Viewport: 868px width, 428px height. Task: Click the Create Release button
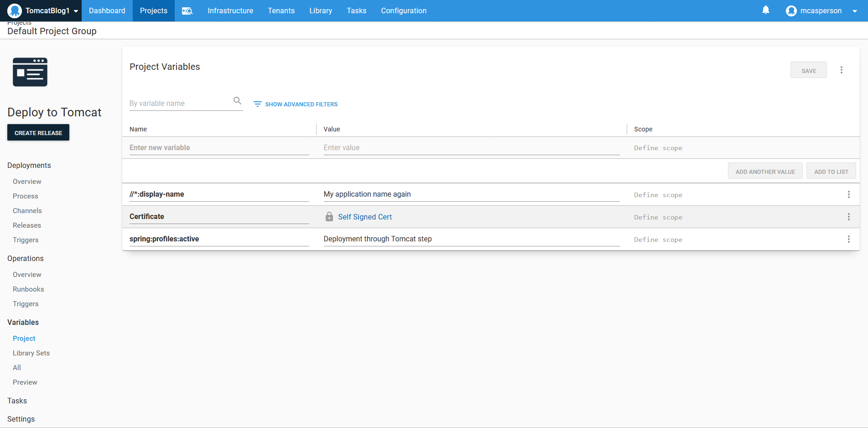pyautogui.click(x=38, y=133)
